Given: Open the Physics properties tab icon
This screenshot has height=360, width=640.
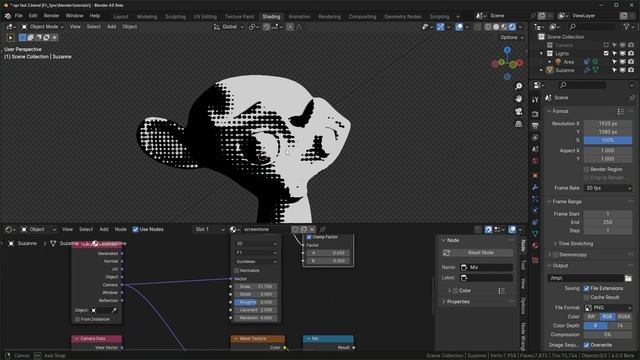Looking at the screenshot, I should [x=535, y=211].
